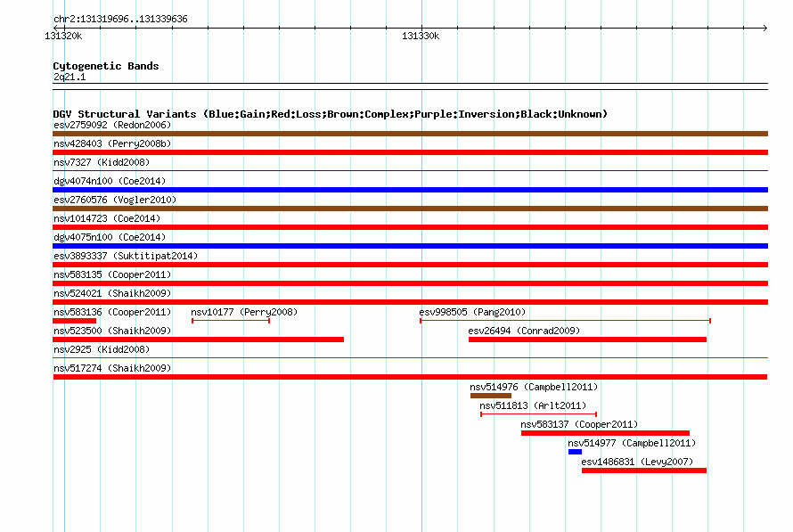Open the nsv7327 (Kidd2008) label
793x532 pixels.
tap(102, 162)
